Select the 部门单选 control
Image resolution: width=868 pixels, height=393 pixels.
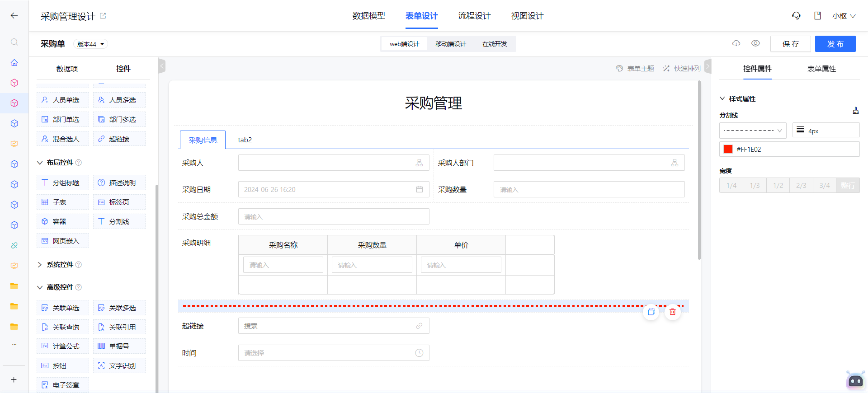point(63,119)
